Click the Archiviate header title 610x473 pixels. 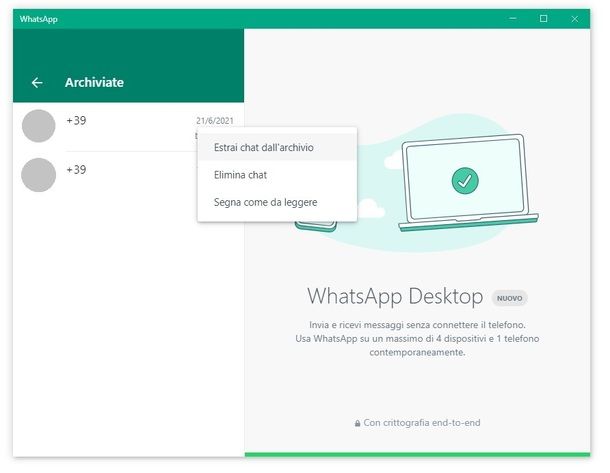pyautogui.click(x=94, y=82)
